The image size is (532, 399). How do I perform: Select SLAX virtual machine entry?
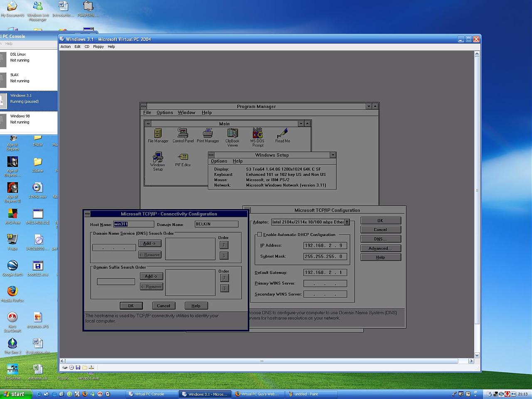(29, 78)
